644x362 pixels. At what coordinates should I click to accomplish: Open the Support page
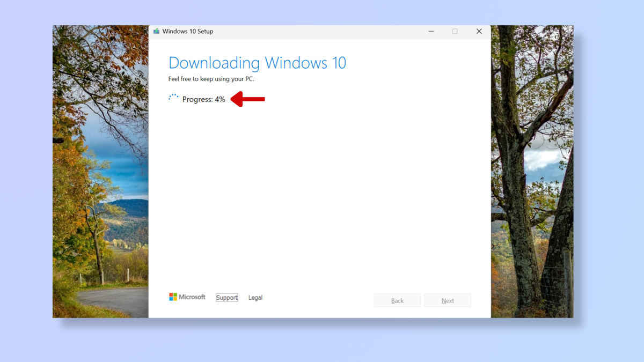(226, 297)
